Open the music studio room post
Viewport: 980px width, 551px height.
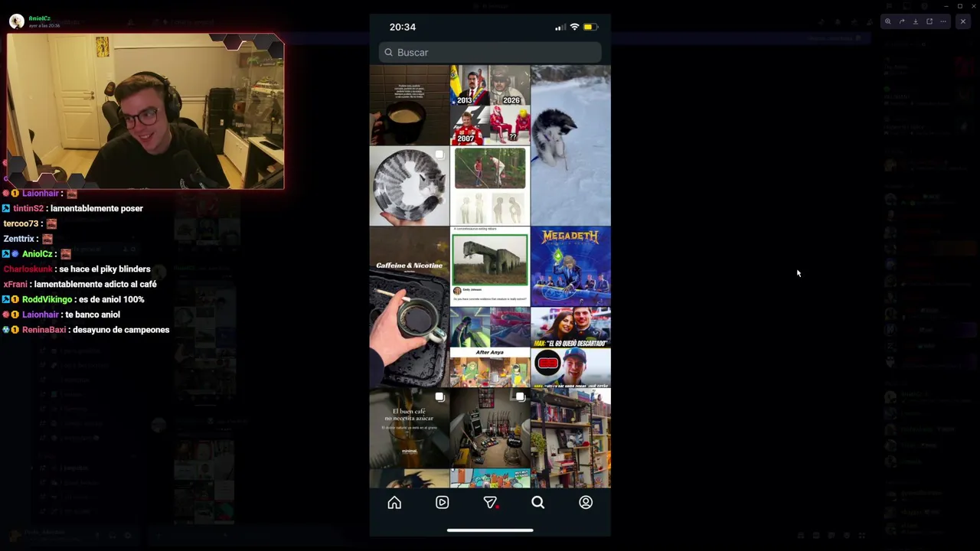click(490, 428)
